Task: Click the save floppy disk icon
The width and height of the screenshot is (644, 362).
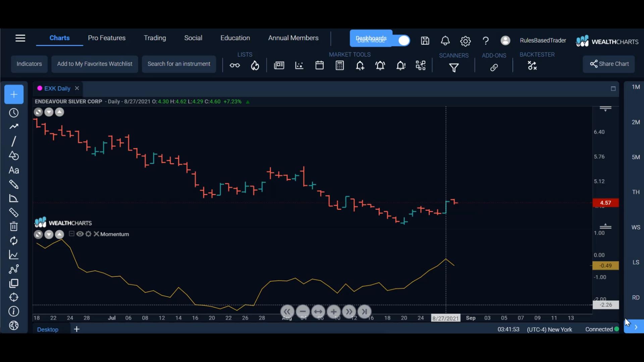Action: click(x=425, y=41)
